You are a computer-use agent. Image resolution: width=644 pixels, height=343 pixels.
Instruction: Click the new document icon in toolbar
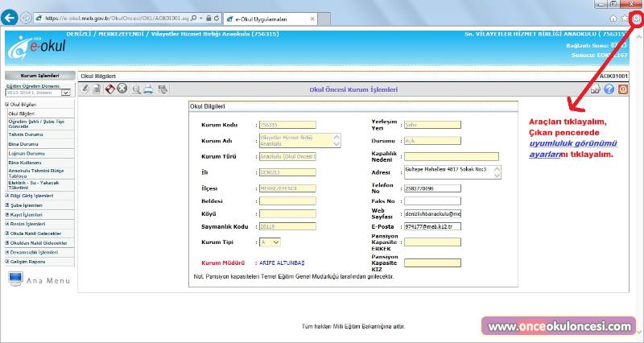[97, 89]
